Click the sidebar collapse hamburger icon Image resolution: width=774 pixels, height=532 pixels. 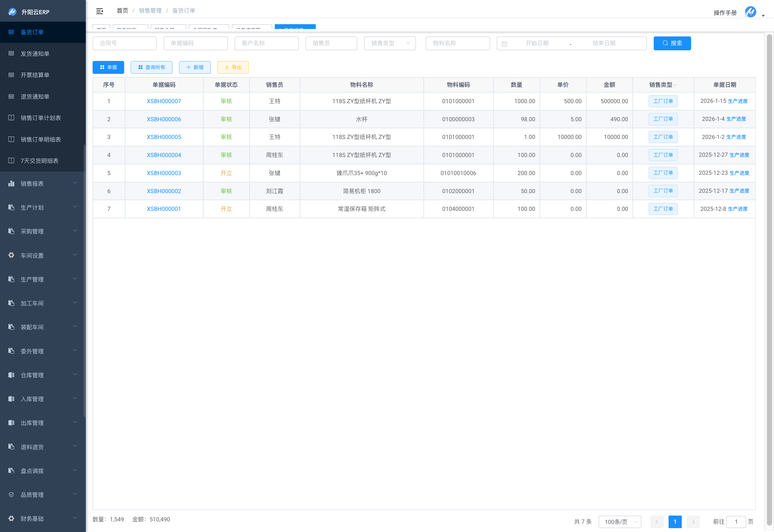tap(99, 11)
